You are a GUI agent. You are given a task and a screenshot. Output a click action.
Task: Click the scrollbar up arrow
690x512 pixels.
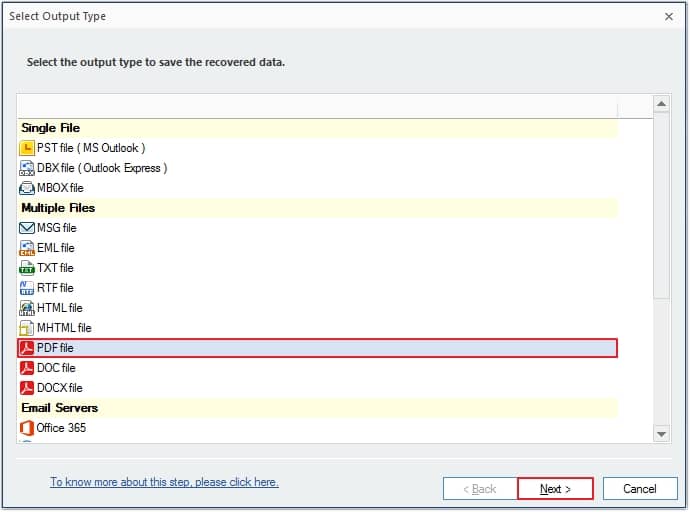[x=661, y=104]
